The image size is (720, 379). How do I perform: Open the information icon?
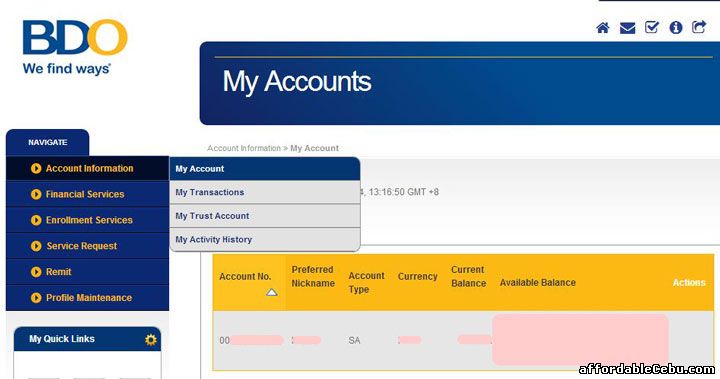675,28
